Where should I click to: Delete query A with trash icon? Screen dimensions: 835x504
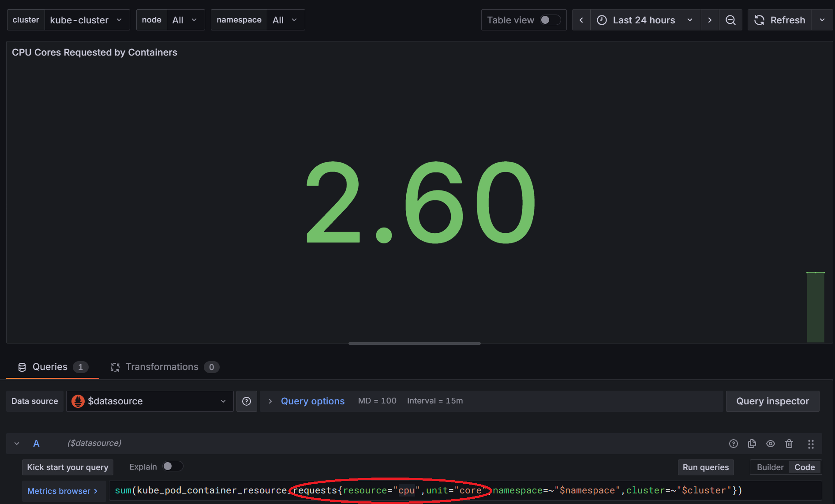click(789, 444)
